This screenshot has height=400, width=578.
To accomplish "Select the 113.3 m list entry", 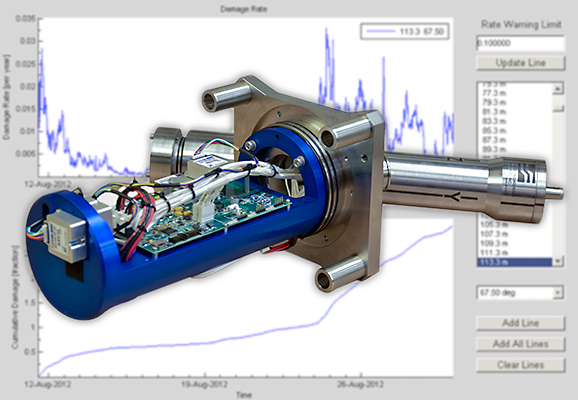I will 515,262.
